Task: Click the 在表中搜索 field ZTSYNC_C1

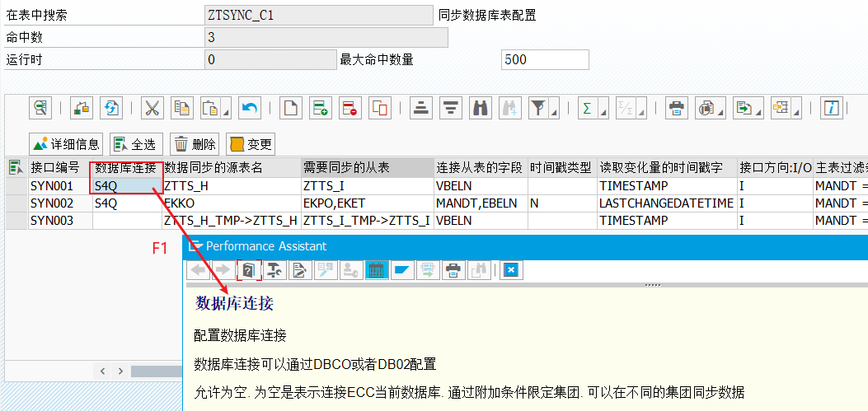Action: [319, 16]
